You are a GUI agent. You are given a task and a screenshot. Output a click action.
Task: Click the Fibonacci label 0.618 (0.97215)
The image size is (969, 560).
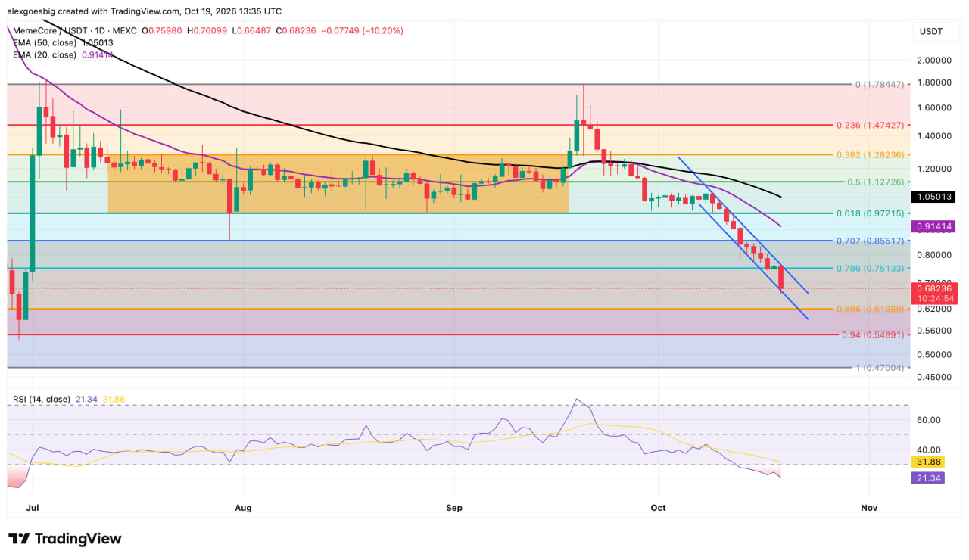(870, 213)
